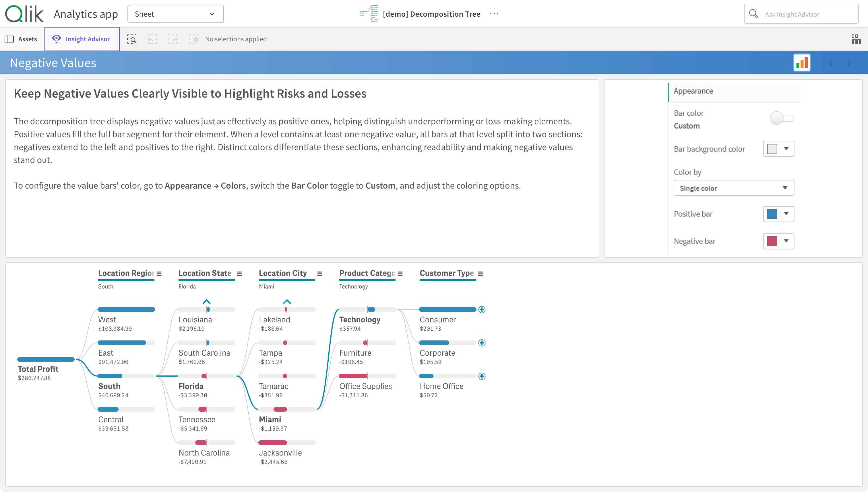Open the Sheet dropdown

point(175,14)
